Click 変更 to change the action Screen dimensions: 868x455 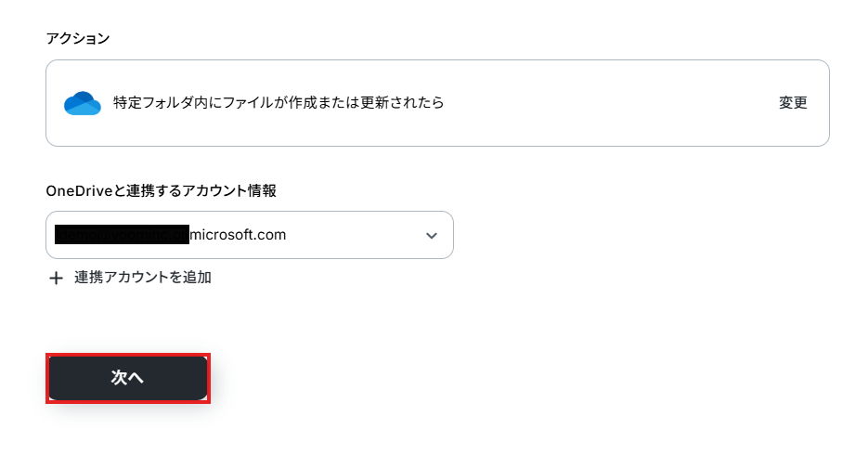tap(793, 103)
